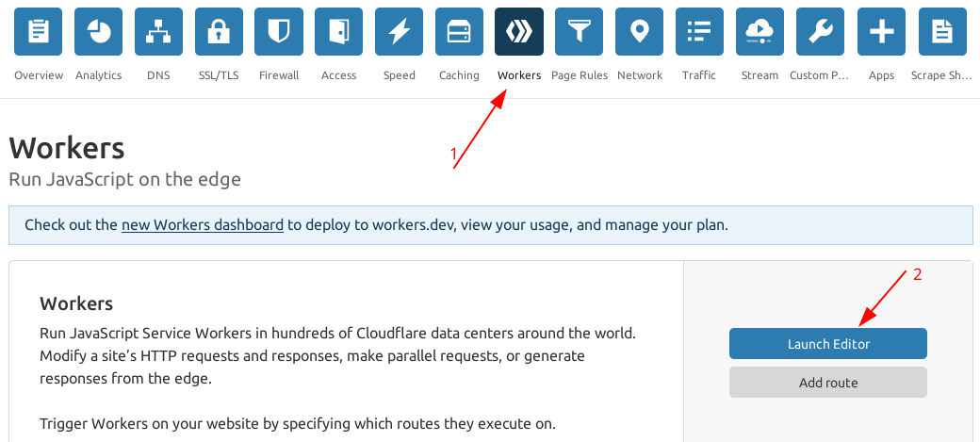Go to the Access tab label
Image resolution: width=980 pixels, height=442 pixels.
click(x=338, y=75)
